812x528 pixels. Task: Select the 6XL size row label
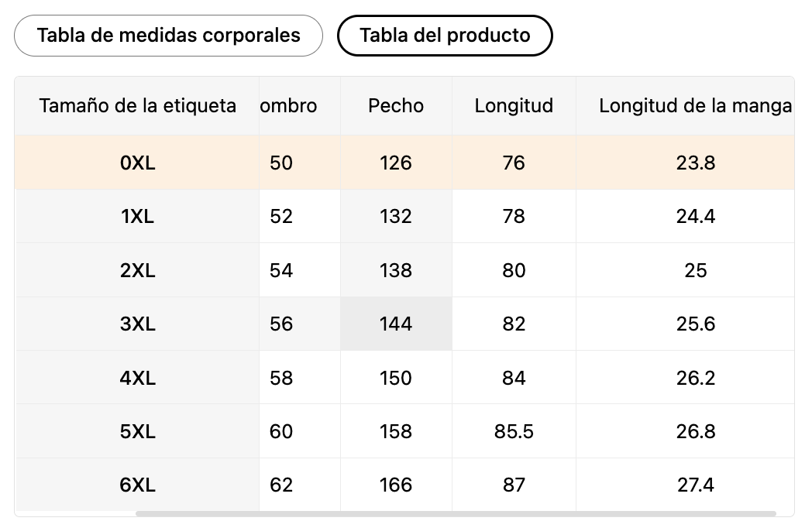(137, 485)
